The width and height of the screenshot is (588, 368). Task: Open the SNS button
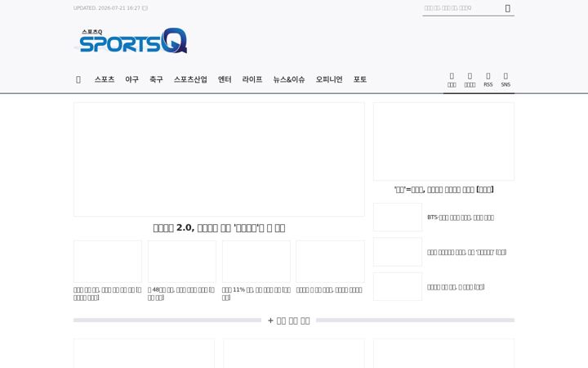pyautogui.click(x=506, y=80)
